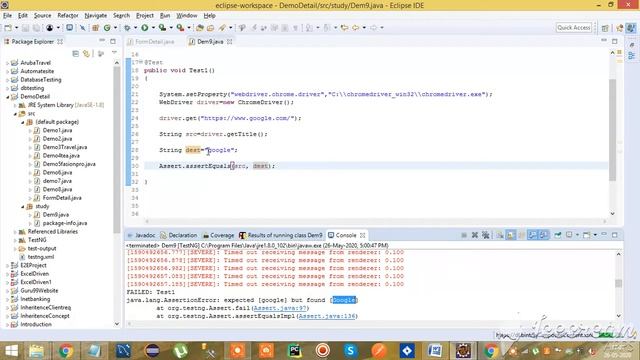Click the New Java Package toolbar icon
The height and width of the screenshot is (360, 640).
[x=95, y=28]
